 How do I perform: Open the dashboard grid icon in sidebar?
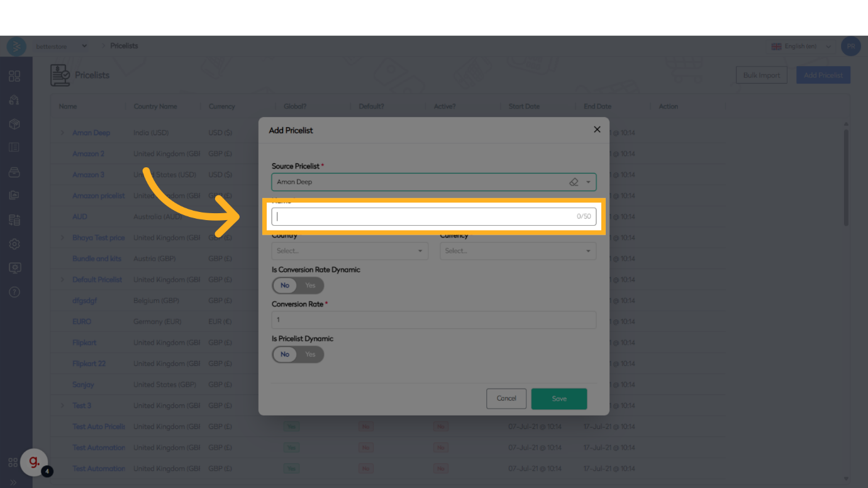pos(14,76)
